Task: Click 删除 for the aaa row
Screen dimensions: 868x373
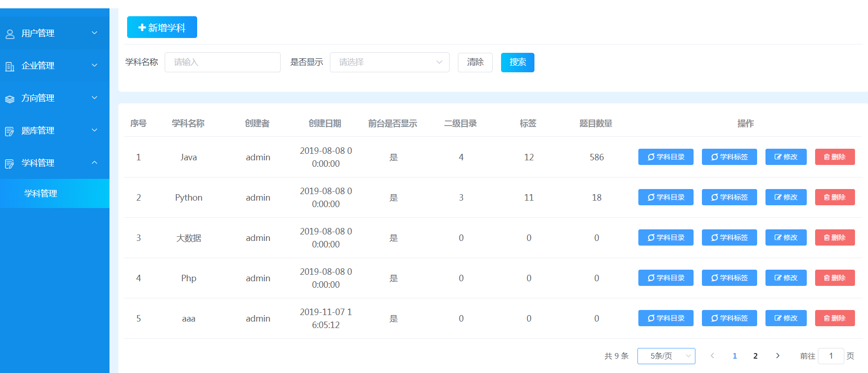Action: [x=835, y=318]
